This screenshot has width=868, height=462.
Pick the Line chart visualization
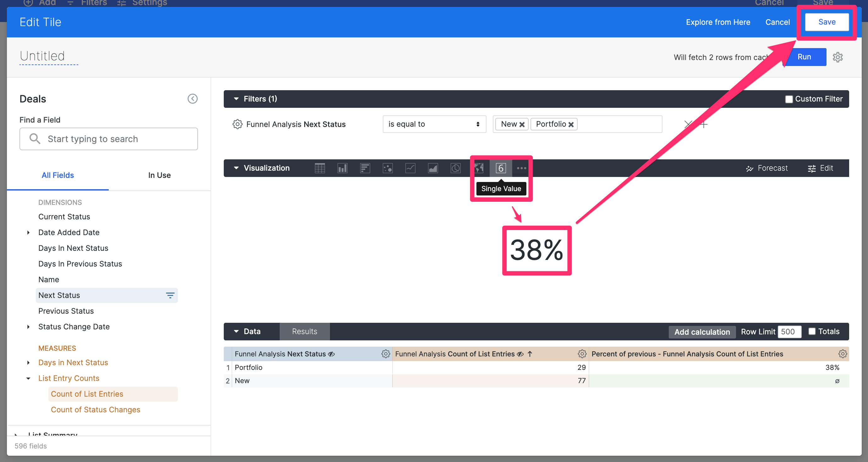(410, 168)
